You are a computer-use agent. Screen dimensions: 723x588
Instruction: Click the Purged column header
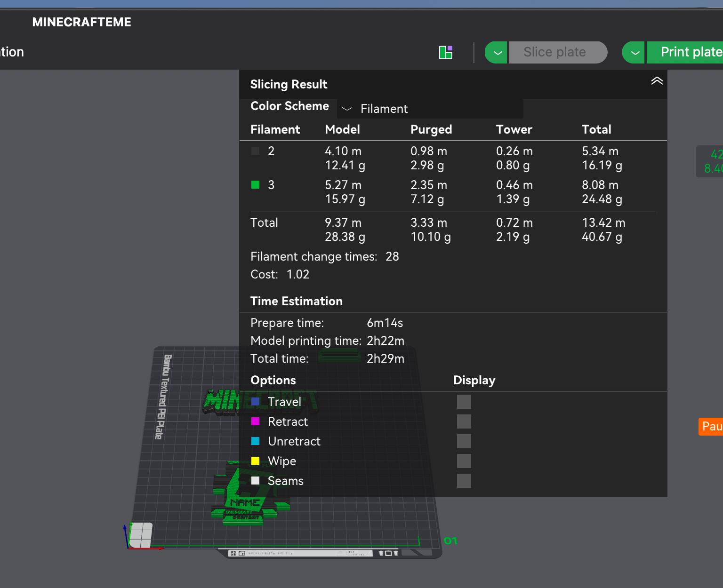(431, 129)
